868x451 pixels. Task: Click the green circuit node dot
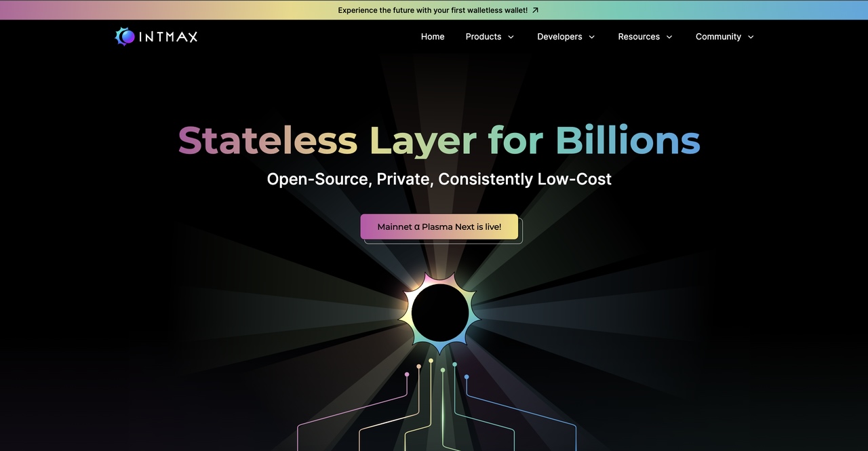pos(443,370)
